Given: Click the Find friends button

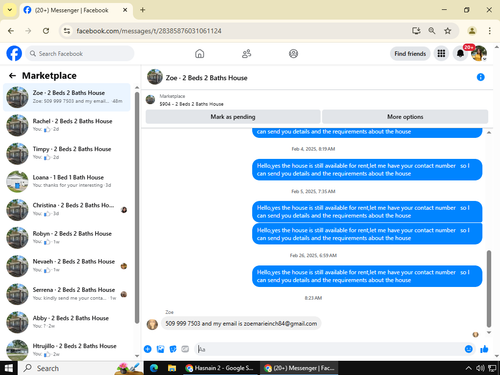Looking at the screenshot, I should coord(410,54).
